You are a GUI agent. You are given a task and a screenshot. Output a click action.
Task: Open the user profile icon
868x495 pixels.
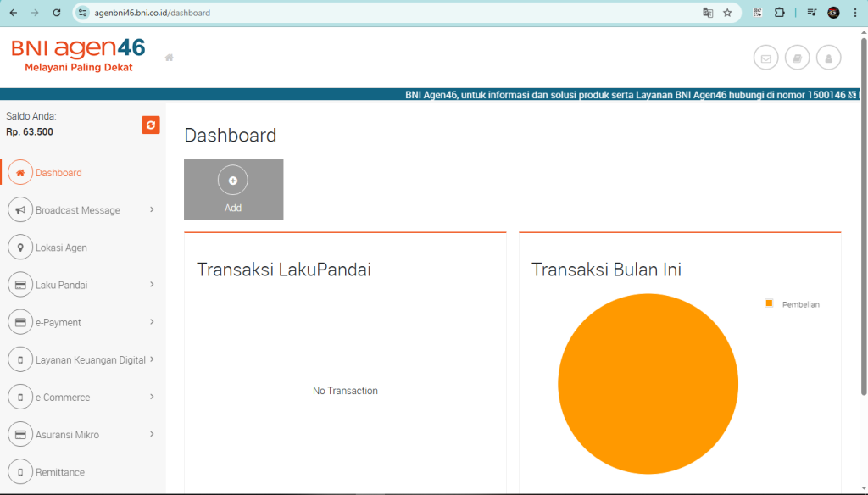click(828, 58)
